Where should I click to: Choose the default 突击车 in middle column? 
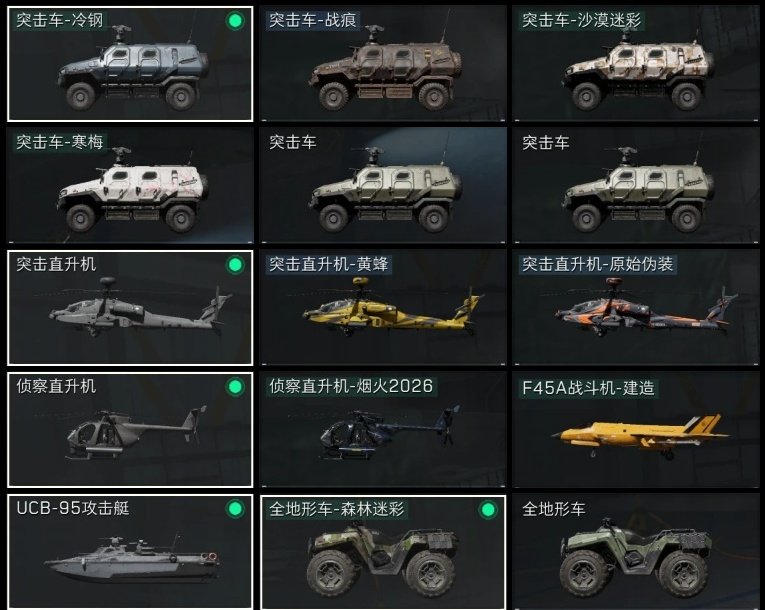click(x=383, y=186)
